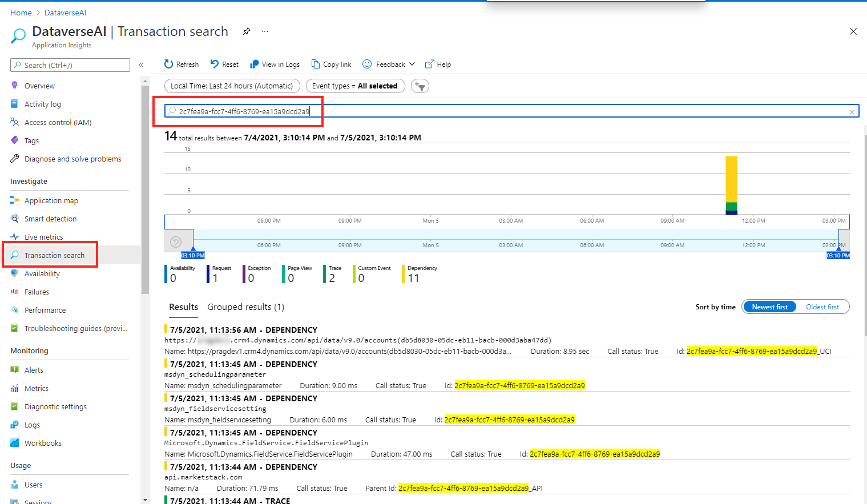
Task: Toggle the Exception event type filter
Action: (257, 274)
